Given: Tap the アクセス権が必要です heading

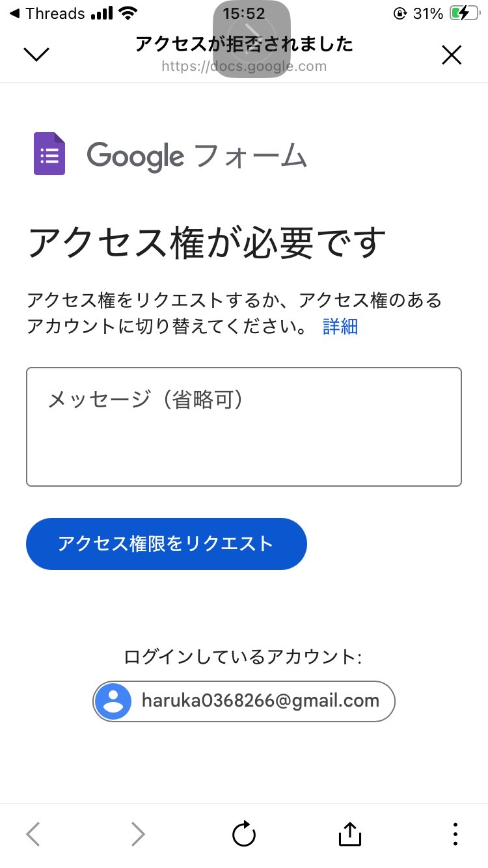Looking at the screenshot, I should tap(207, 243).
